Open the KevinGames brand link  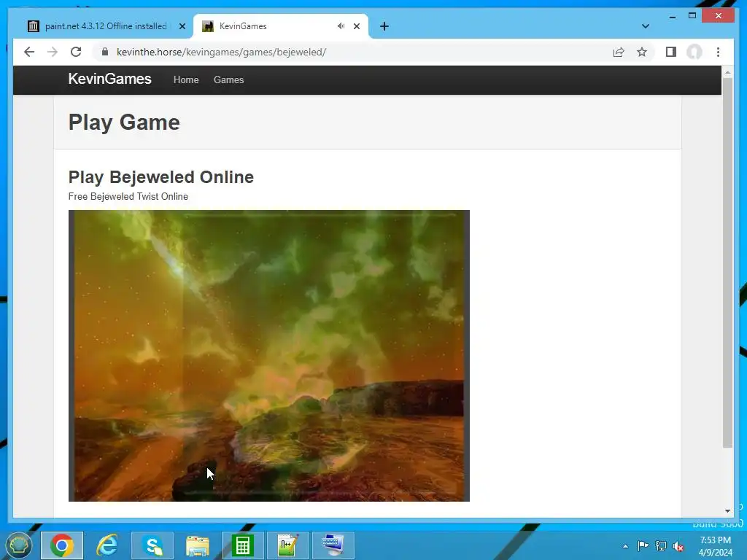tap(109, 79)
